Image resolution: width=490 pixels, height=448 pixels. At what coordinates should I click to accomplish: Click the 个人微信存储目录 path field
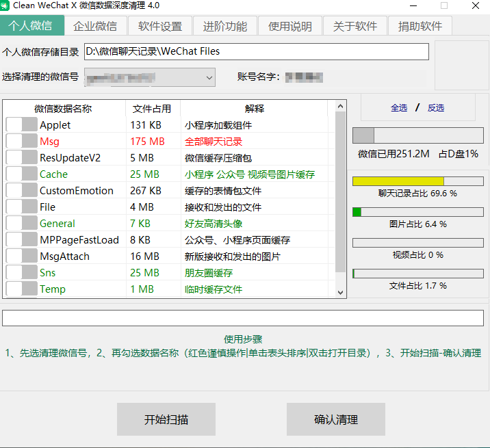(x=257, y=51)
